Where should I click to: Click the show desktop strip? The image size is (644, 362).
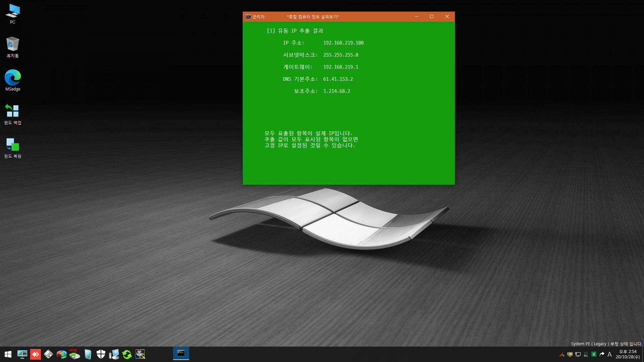coord(643,354)
